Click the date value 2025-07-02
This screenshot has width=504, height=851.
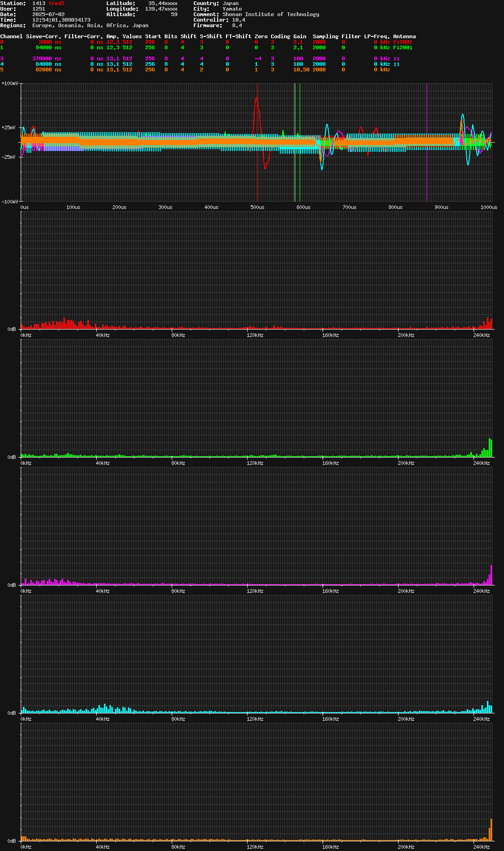click(x=48, y=14)
